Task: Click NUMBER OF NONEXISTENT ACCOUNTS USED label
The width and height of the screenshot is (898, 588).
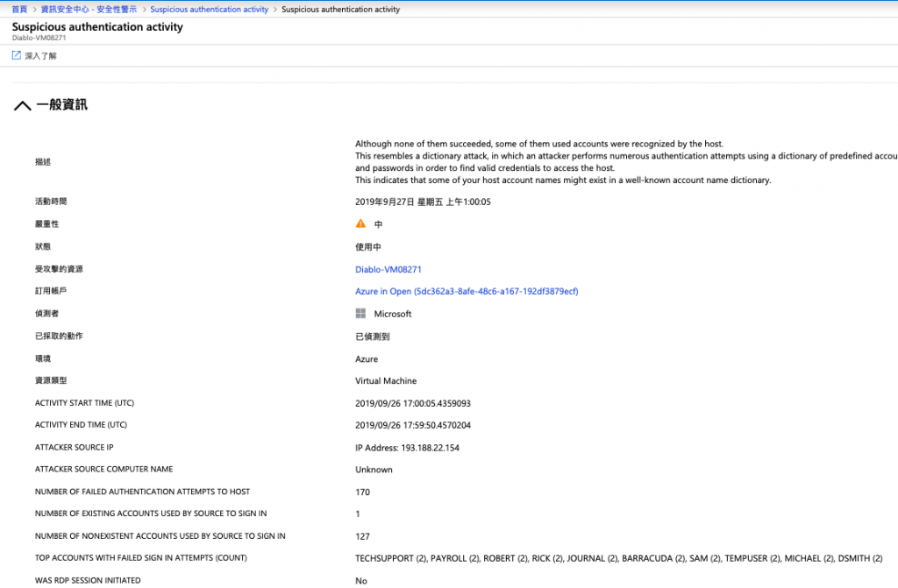Action: [x=160, y=536]
